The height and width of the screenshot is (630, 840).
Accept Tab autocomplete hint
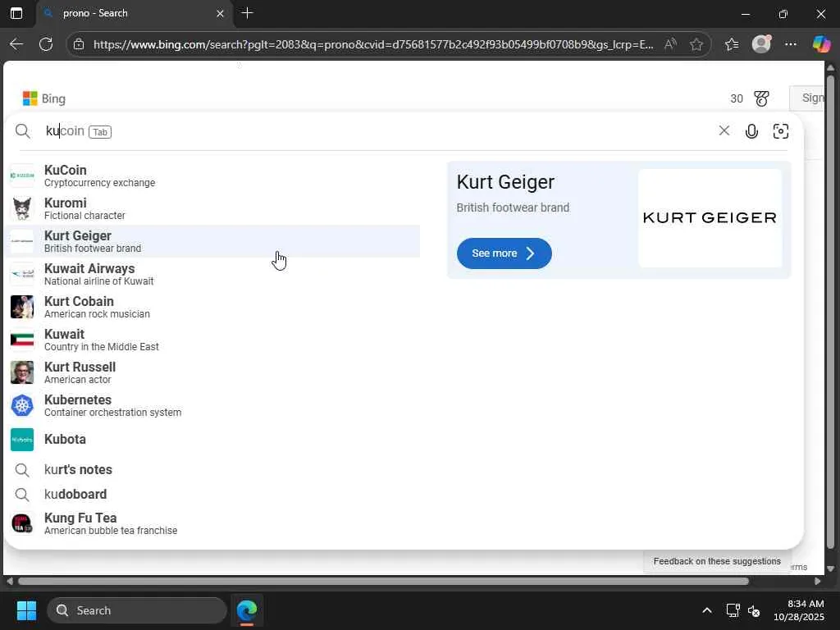point(100,132)
